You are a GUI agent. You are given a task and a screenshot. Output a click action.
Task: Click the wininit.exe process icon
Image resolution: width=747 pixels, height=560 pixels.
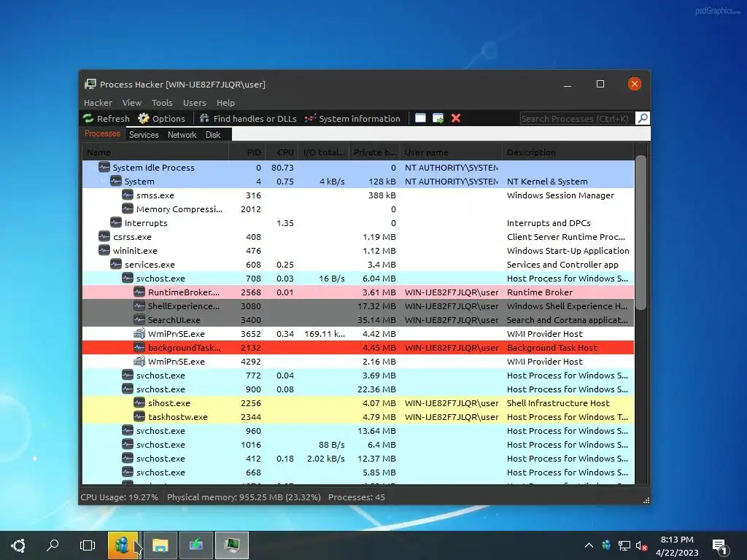(104, 251)
